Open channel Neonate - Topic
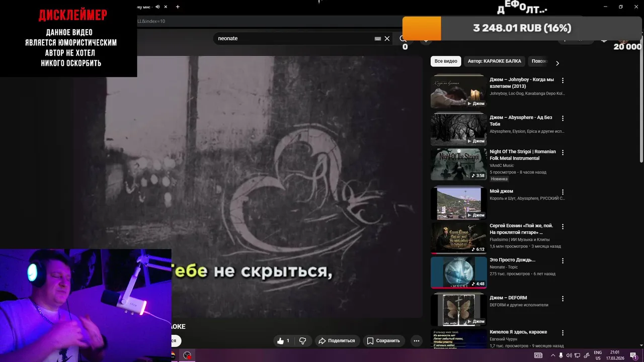 tap(504, 267)
